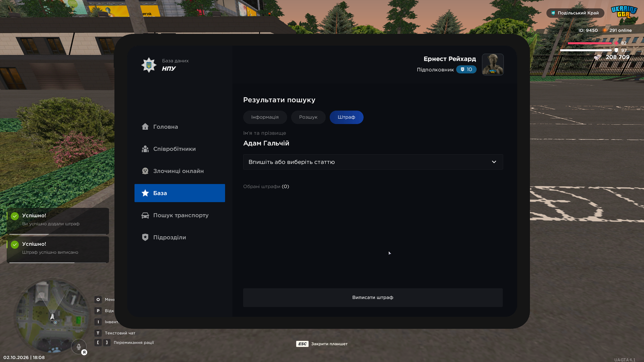Click the НПУ police star emblem

(x=148, y=65)
